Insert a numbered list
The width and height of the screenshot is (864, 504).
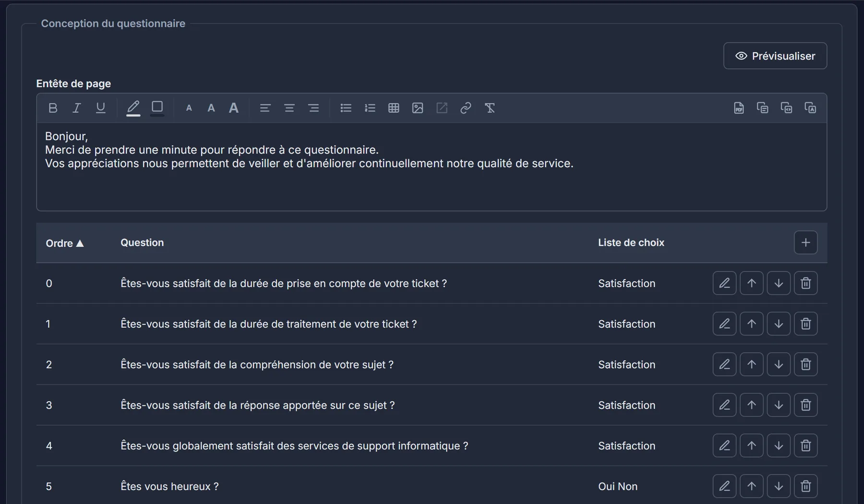point(370,108)
